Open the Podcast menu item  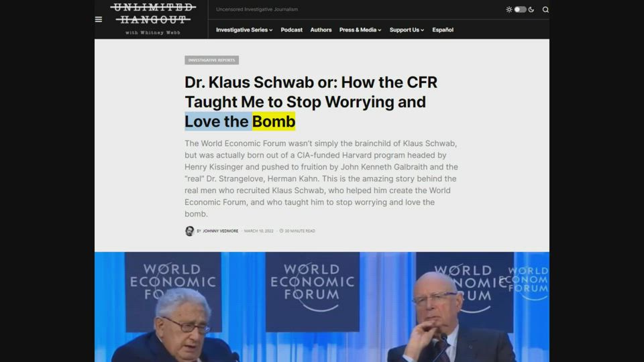coord(292,30)
